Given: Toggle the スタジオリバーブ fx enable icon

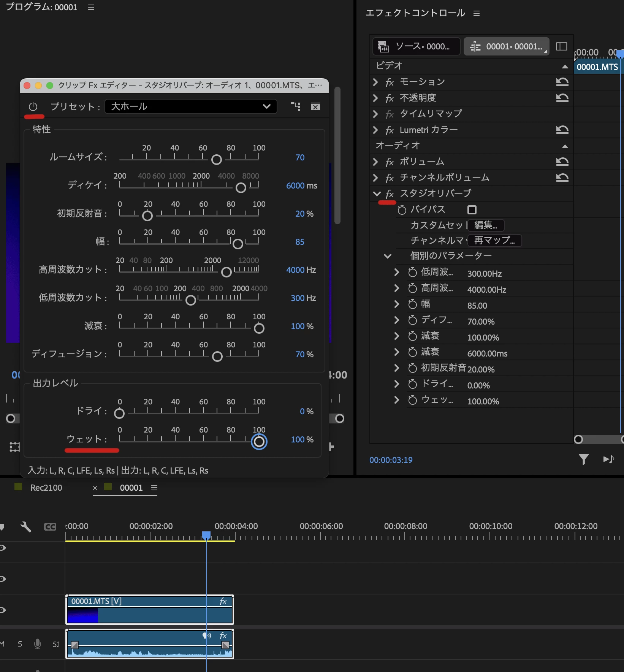Looking at the screenshot, I should (x=390, y=194).
